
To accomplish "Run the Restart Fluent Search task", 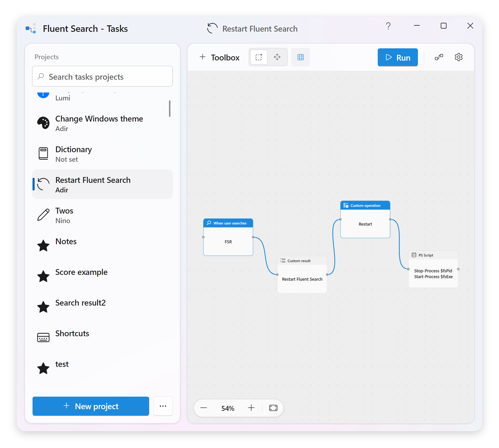I will point(397,57).
